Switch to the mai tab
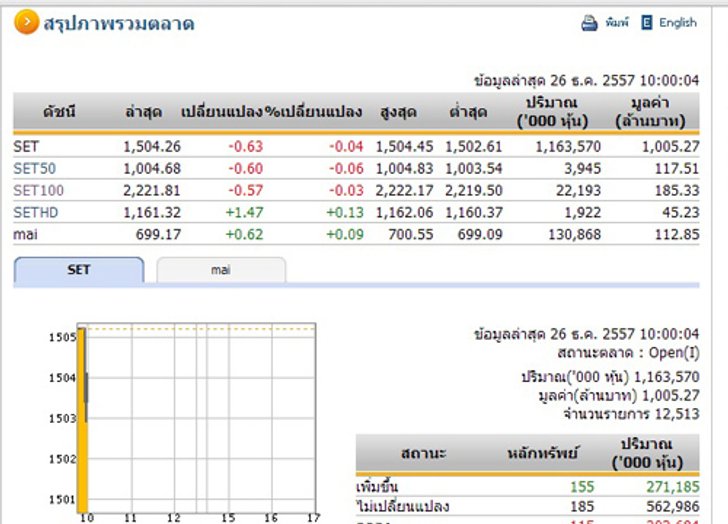Screen dimensions: 728x524 221,270
